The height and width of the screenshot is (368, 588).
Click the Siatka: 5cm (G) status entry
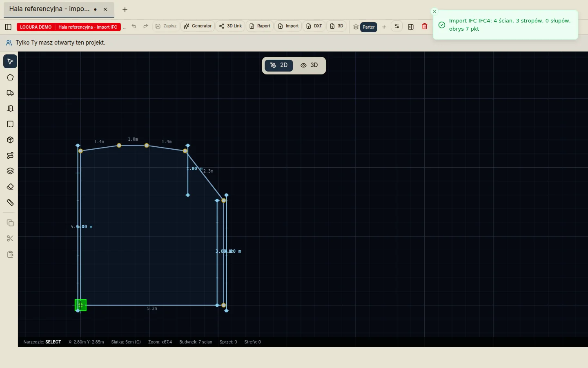126,342
